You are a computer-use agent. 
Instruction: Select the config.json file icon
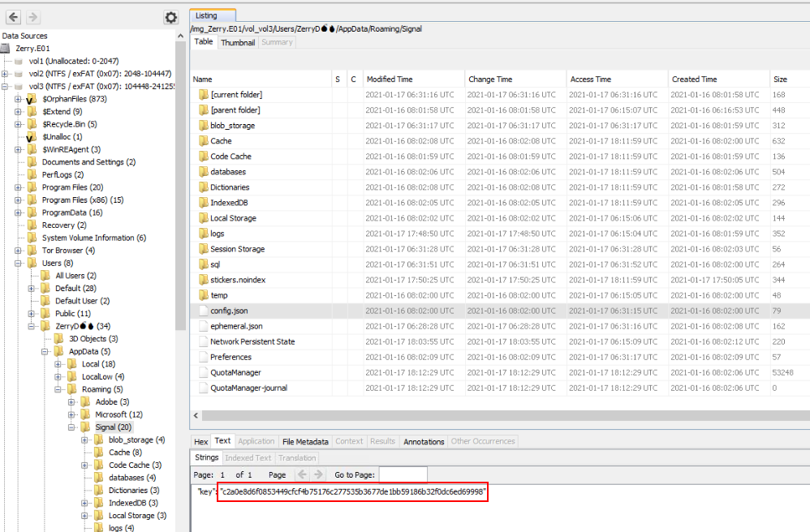pyautogui.click(x=204, y=311)
